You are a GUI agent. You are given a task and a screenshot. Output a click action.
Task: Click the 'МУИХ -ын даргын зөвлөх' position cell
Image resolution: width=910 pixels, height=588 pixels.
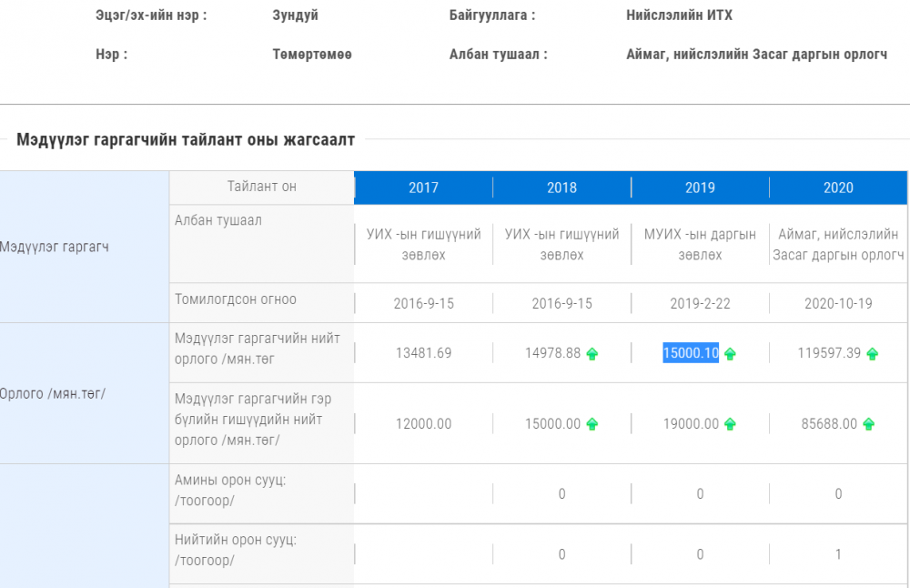(x=700, y=245)
